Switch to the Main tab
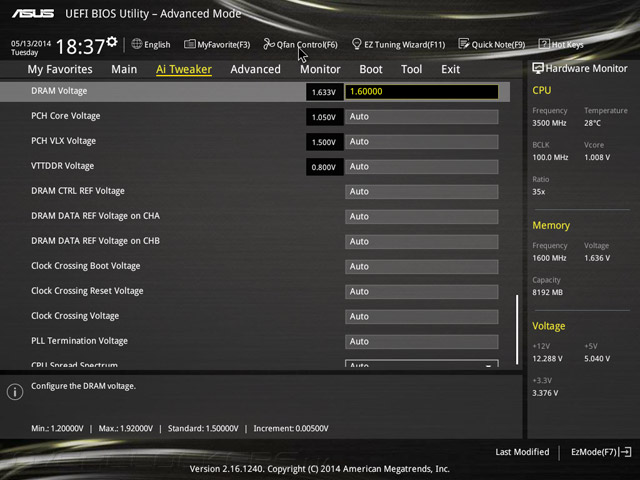 coord(124,69)
